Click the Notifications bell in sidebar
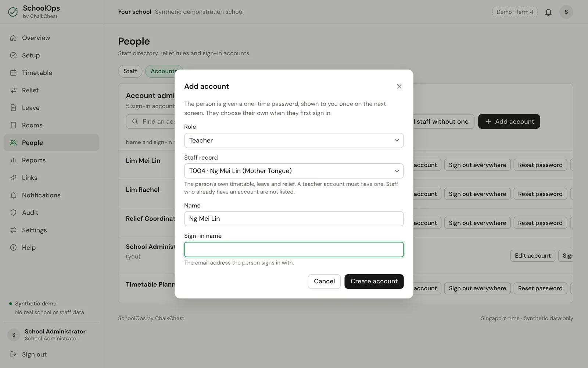 tap(13, 195)
